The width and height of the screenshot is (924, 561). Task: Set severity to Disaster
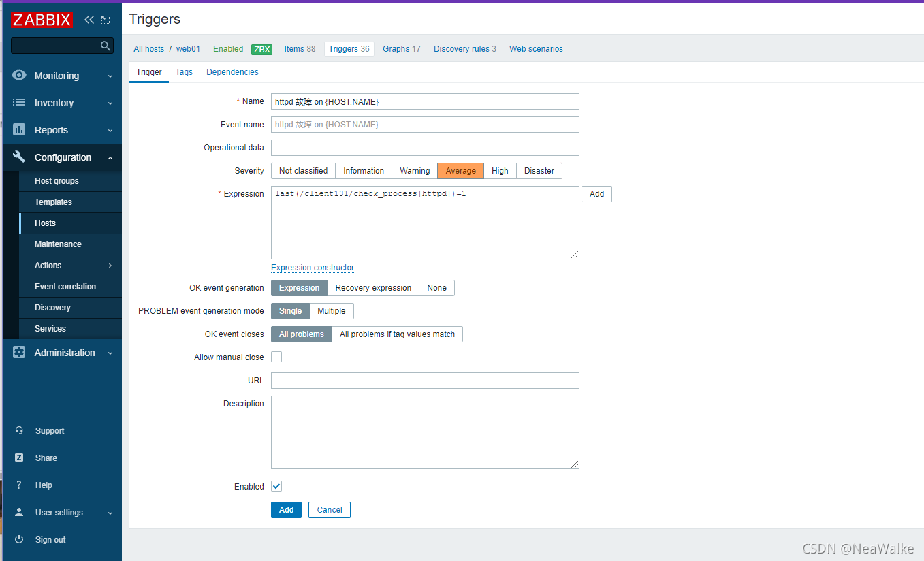(539, 171)
